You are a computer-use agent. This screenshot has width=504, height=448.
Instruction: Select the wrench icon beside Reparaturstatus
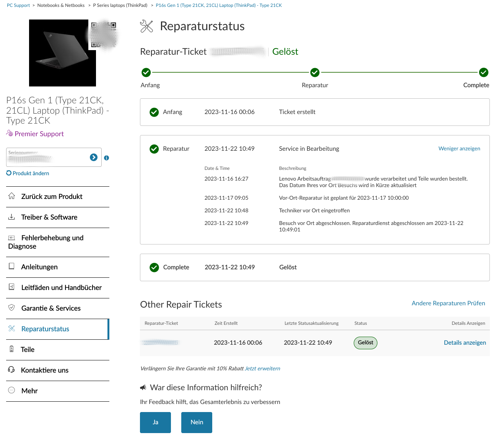pyautogui.click(x=11, y=328)
